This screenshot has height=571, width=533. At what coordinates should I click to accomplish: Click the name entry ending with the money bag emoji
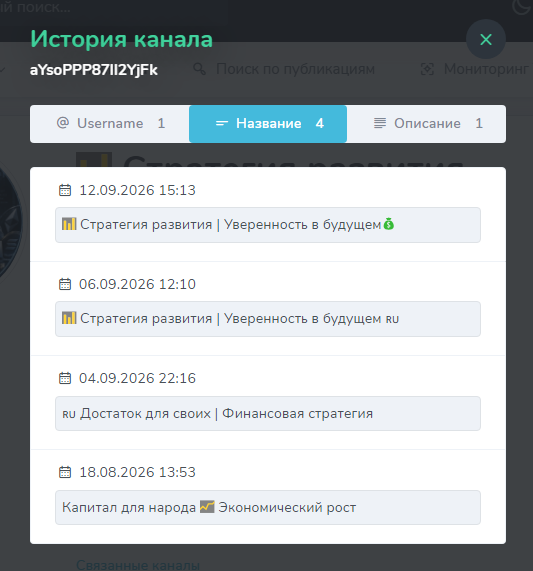click(268, 225)
